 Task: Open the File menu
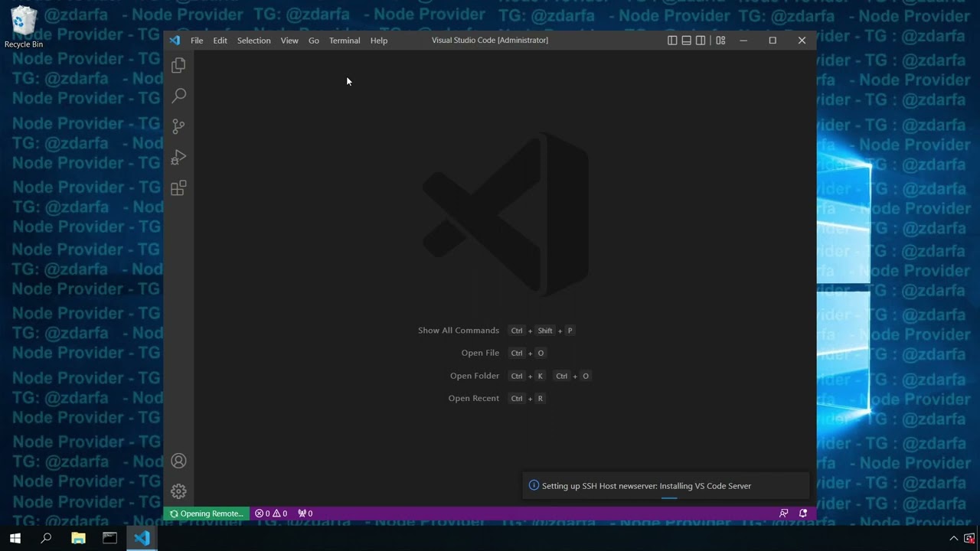click(197, 41)
